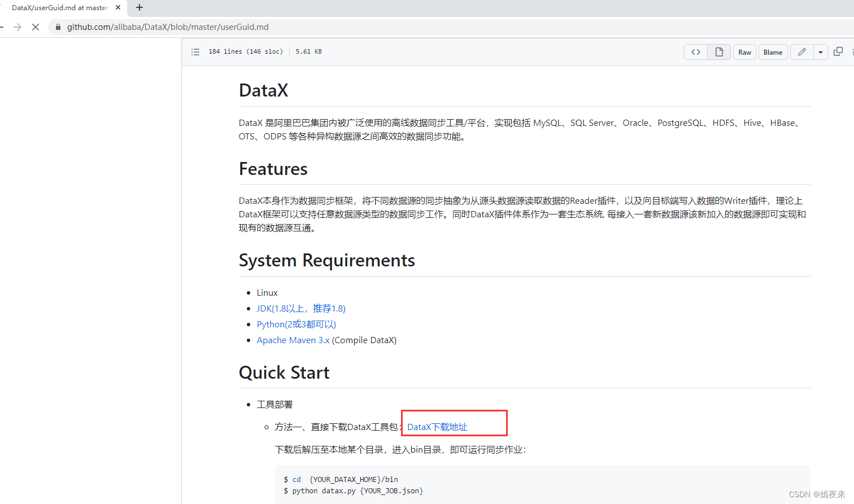Click the Quick Start heading
Image resolution: width=854 pixels, height=504 pixels.
(284, 372)
